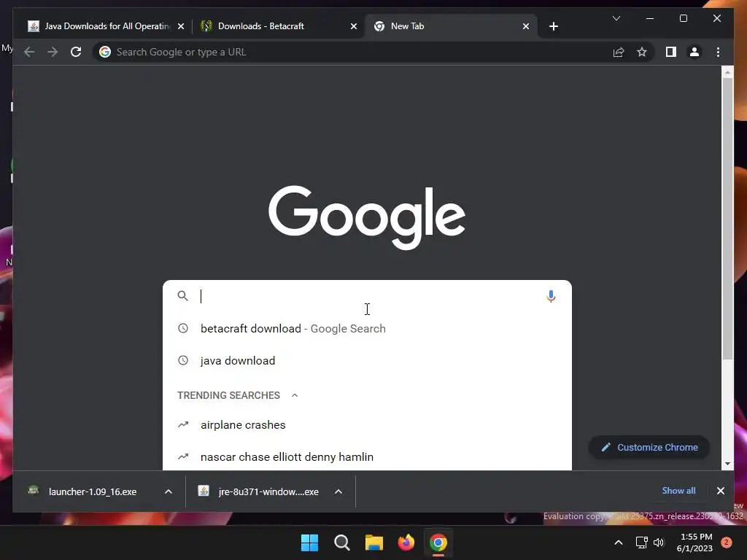The width and height of the screenshot is (747, 560).
Task: Open the Chrome profile icon
Action: (x=694, y=52)
